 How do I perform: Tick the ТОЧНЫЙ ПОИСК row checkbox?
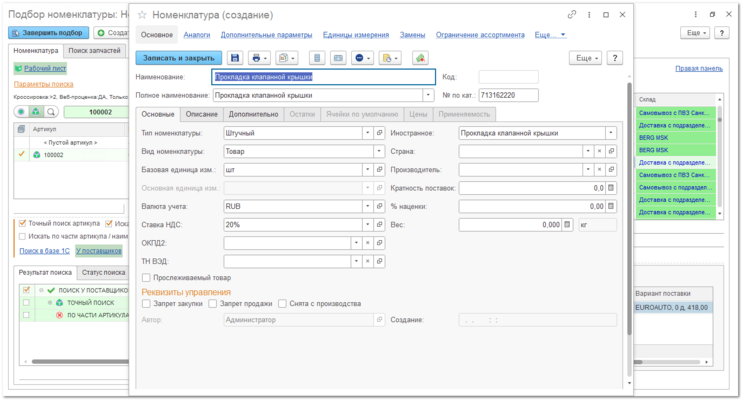click(26, 302)
